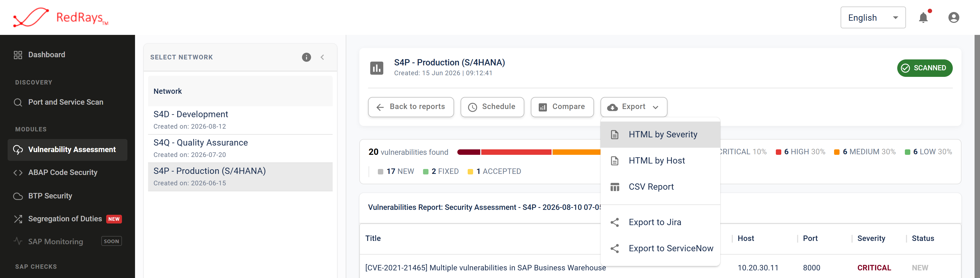Click the Vulnerability Assessment cloud icon

[18, 150]
